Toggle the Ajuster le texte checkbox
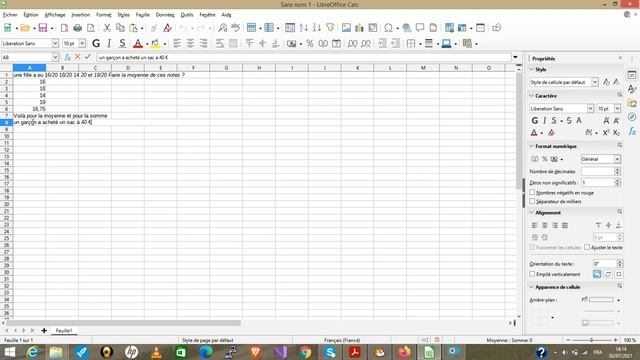This screenshot has width=640, height=360. click(x=587, y=247)
